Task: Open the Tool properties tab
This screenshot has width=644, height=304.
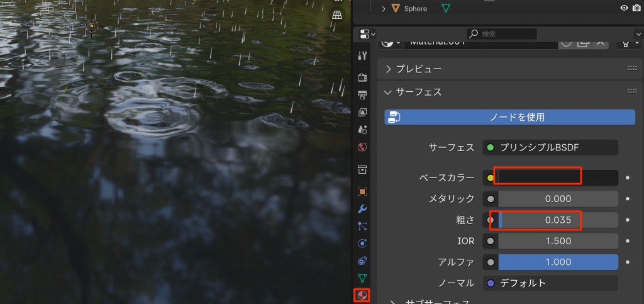Action: pyautogui.click(x=362, y=55)
